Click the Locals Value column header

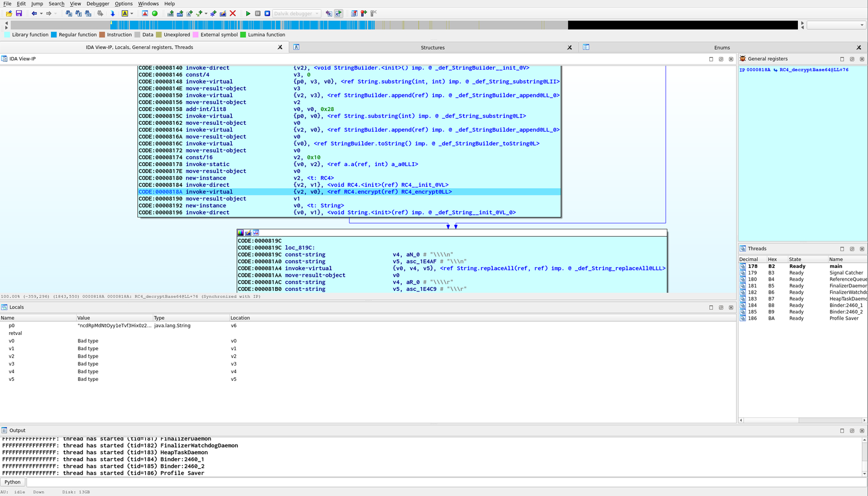coord(114,318)
